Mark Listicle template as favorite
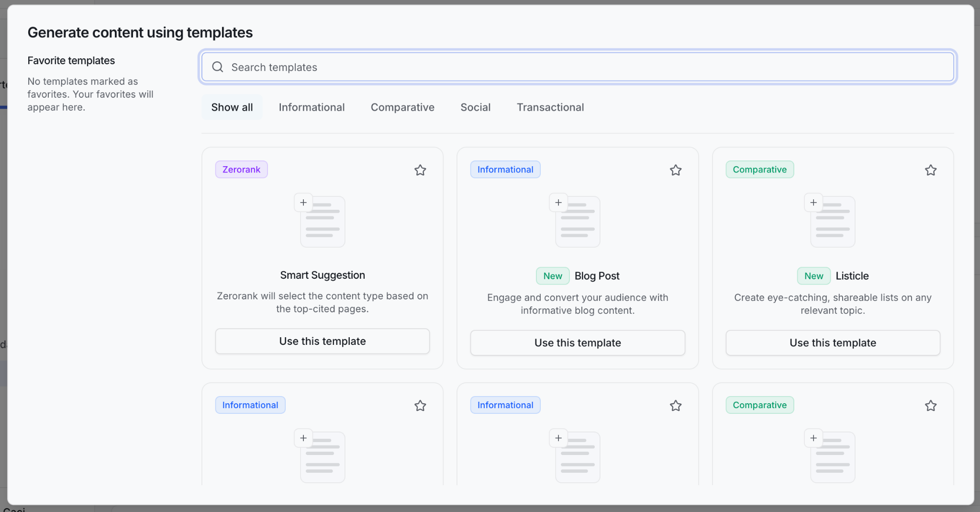The height and width of the screenshot is (512, 980). tap(930, 170)
